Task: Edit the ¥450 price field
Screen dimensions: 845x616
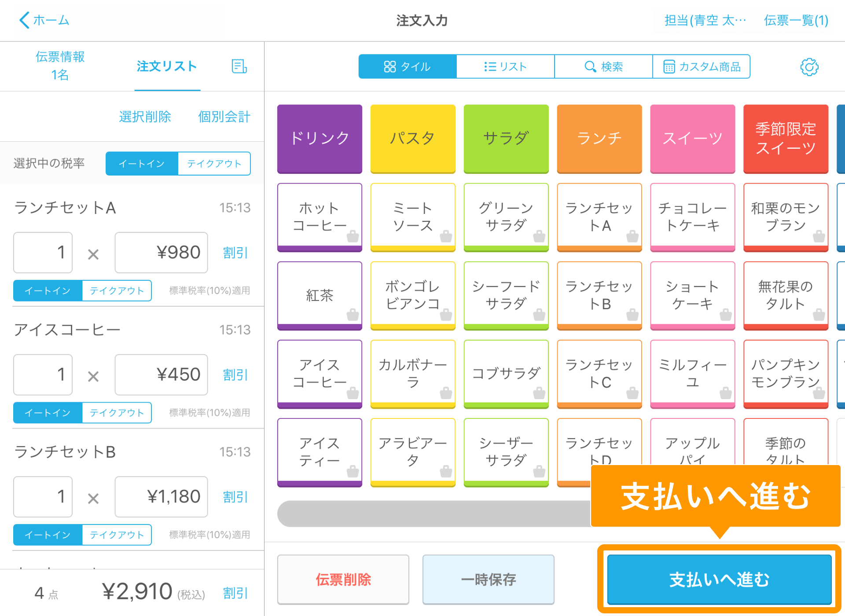Action: (x=161, y=375)
